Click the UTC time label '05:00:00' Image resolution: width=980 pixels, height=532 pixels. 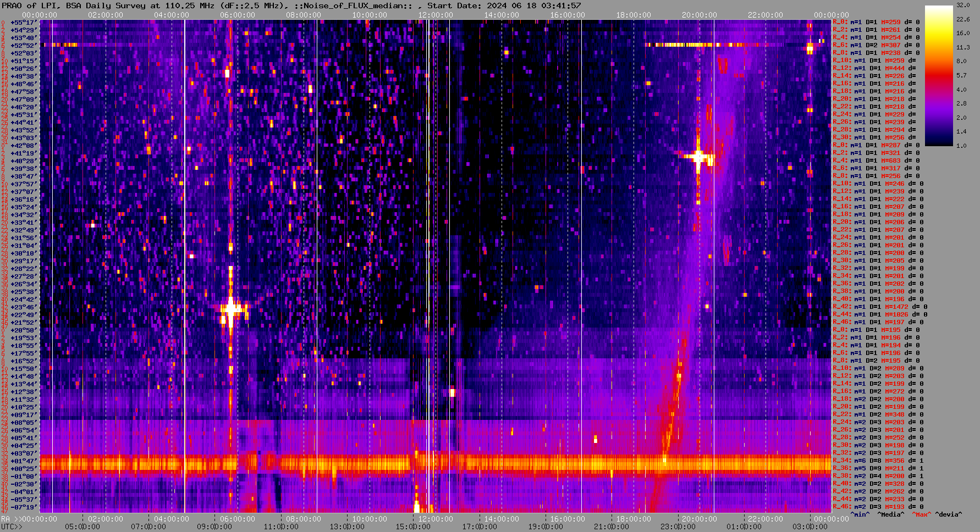[82, 527]
